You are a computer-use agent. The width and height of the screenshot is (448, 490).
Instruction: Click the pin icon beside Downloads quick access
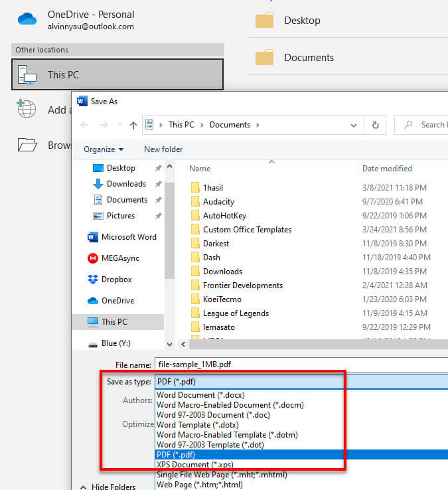coord(159,184)
